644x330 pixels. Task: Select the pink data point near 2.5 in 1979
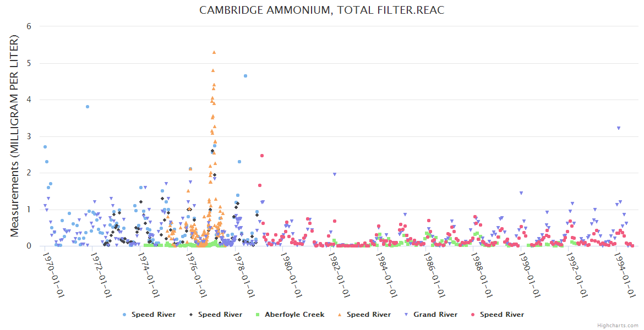[262, 156]
